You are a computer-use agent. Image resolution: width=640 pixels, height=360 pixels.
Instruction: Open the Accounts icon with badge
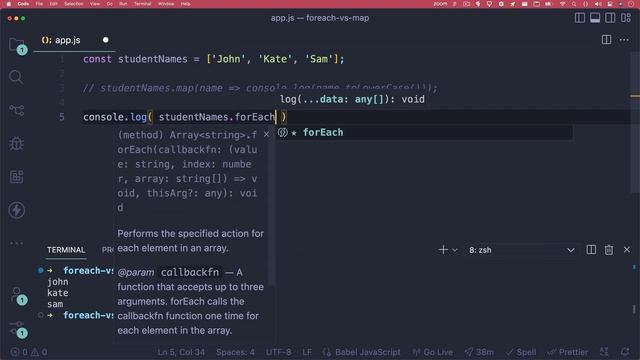pos(18,295)
